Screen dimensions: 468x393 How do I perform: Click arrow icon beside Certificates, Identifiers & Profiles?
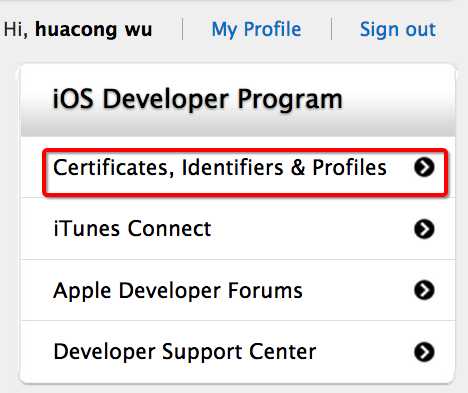point(424,167)
